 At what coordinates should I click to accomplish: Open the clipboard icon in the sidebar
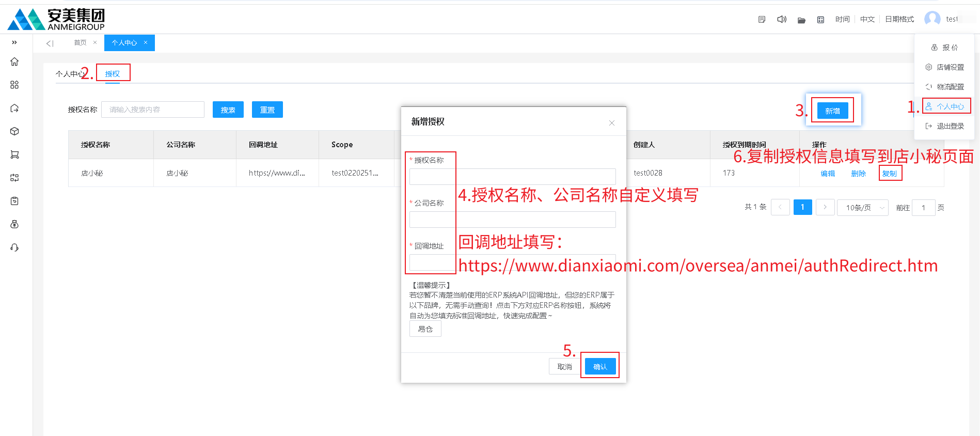(x=14, y=201)
